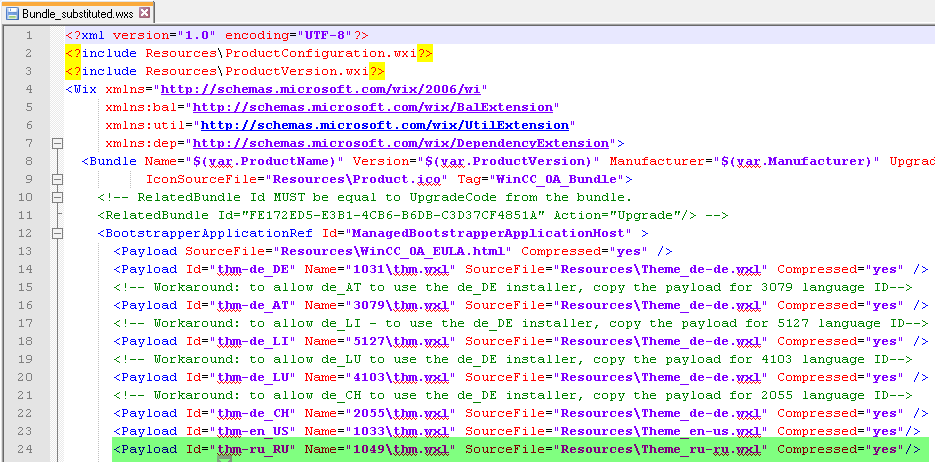Click on "$(var.Manufacturer)" attribute value
This screenshot has height=462, width=935.
pos(797,161)
